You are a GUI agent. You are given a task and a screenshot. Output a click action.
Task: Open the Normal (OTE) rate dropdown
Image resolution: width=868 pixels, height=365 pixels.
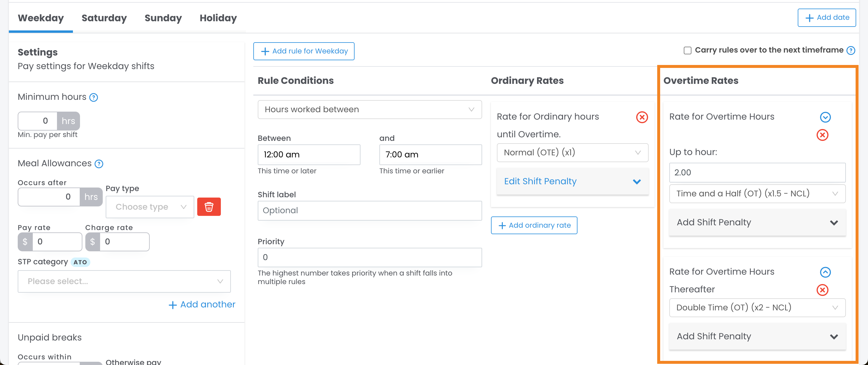click(x=572, y=153)
